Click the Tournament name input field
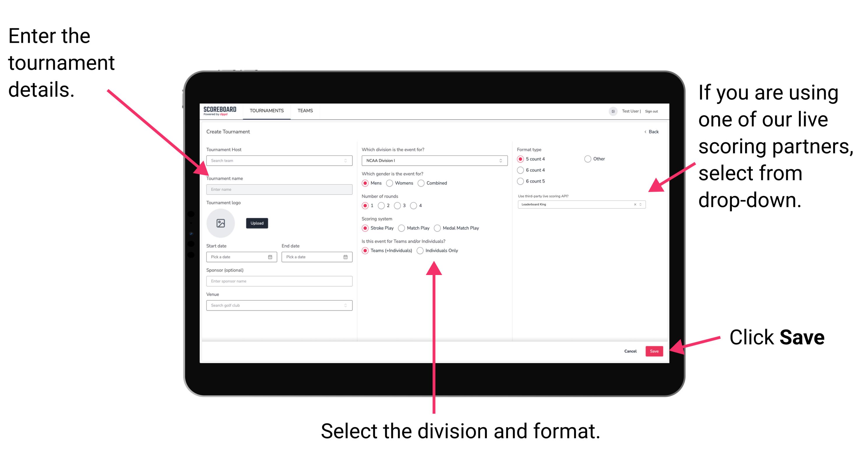This screenshot has height=467, width=868. pyautogui.click(x=278, y=189)
